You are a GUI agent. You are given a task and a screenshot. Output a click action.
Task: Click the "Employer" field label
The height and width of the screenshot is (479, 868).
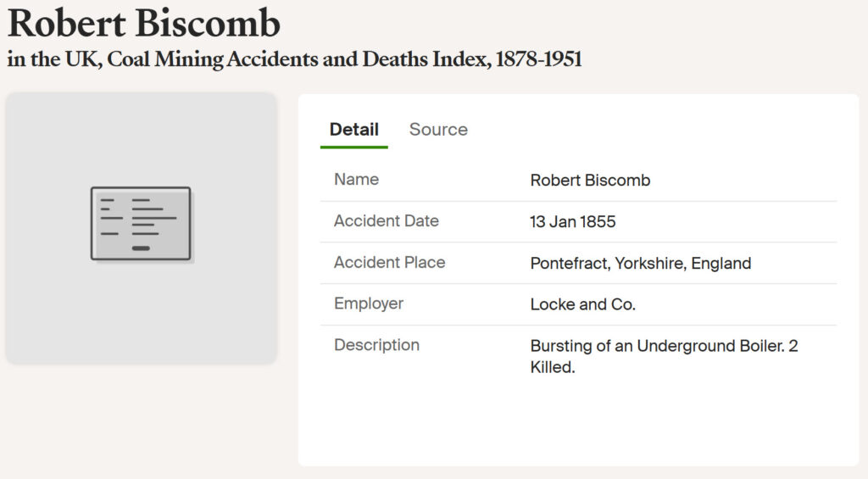coord(368,304)
